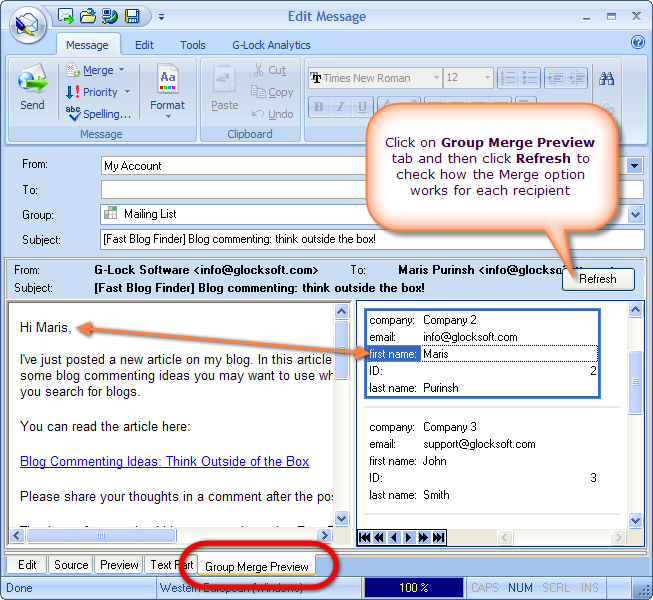This screenshot has width=653, height=600.
Task: Click message preview scroll left arrow
Action: (17, 535)
